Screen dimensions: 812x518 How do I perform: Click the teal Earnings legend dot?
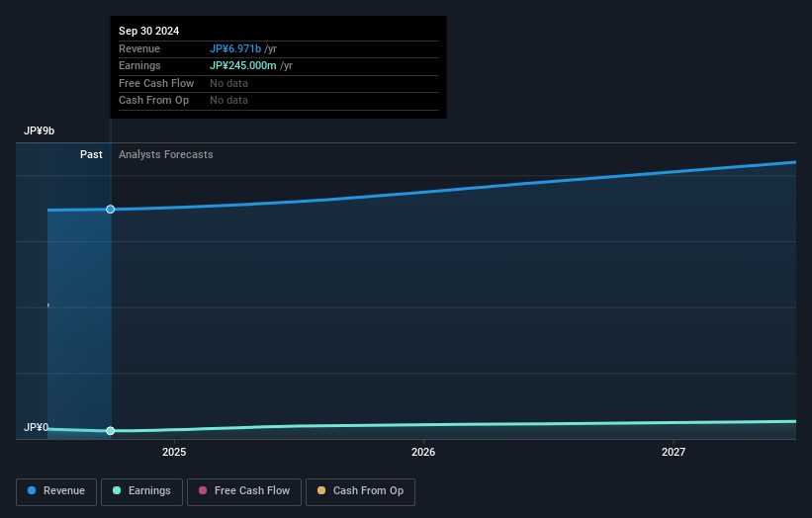117,490
